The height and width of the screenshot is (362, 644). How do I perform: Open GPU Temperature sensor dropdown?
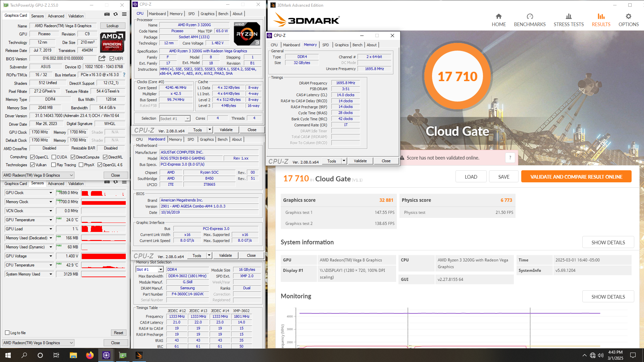(x=51, y=220)
